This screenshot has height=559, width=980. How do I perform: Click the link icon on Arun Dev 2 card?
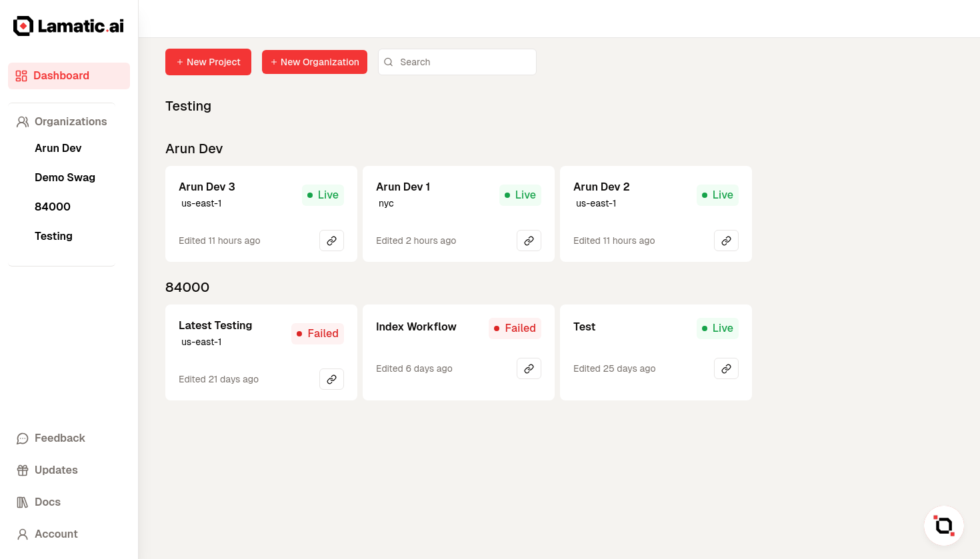pos(726,241)
